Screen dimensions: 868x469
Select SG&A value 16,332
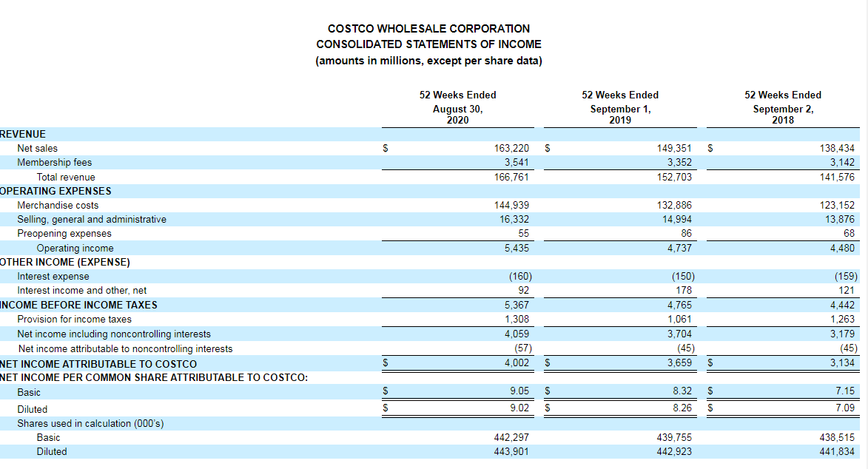point(514,219)
